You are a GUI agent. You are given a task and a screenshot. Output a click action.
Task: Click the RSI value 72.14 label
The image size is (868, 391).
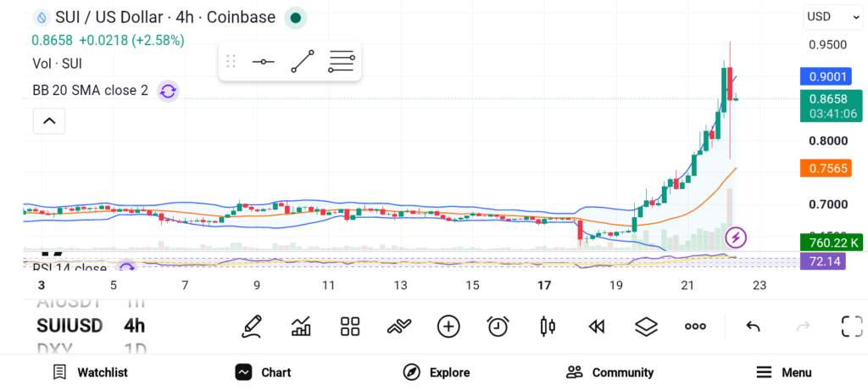pos(824,260)
